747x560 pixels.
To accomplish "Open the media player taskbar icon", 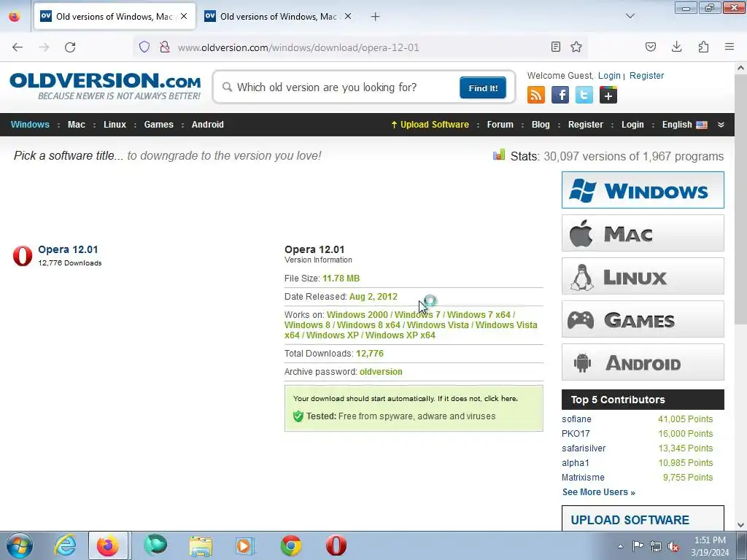I will click(x=245, y=545).
